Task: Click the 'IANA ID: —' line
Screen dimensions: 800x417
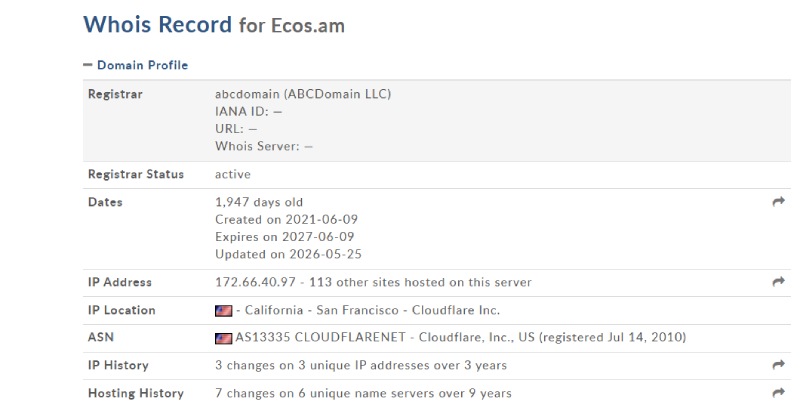Action: click(248, 111)
